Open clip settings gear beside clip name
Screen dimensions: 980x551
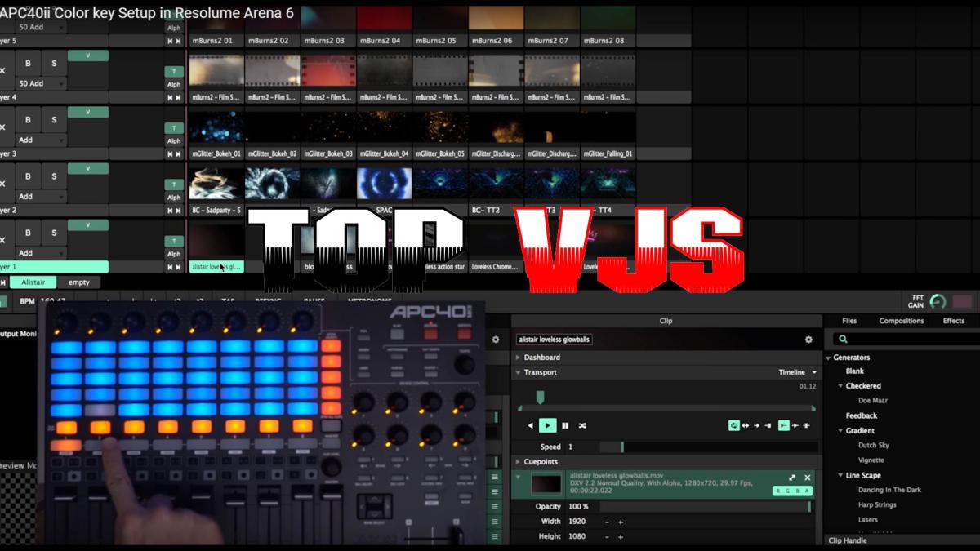coord(808,340)
